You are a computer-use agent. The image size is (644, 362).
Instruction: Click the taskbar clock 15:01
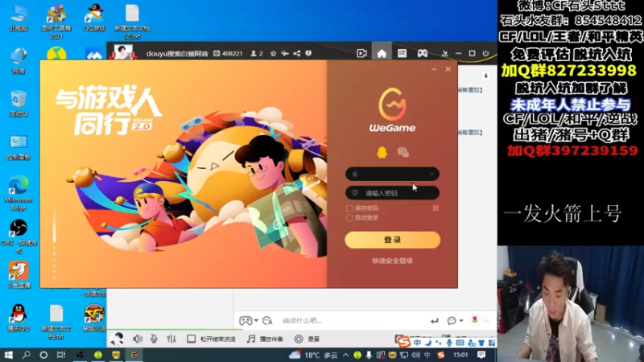(460, 355)
